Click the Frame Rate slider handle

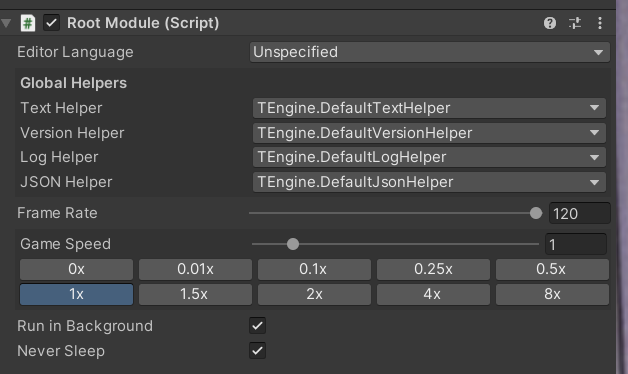point(536,213)
